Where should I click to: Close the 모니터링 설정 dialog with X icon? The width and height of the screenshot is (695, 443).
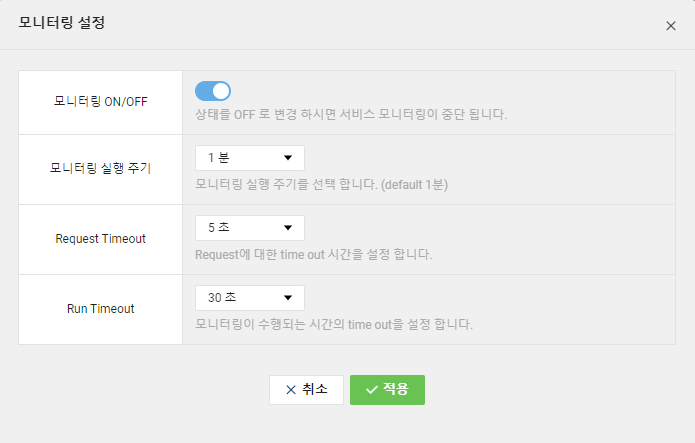670,26
